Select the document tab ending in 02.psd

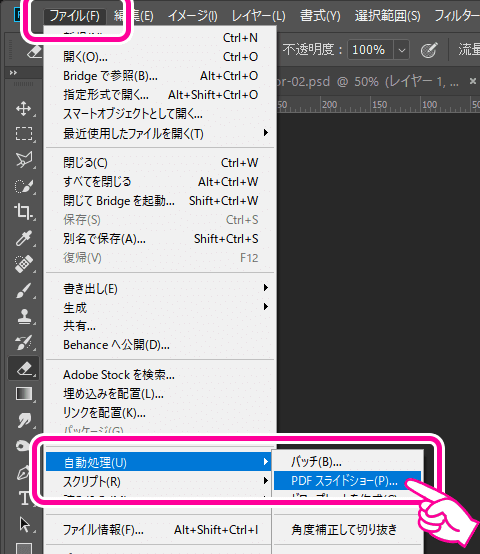coord(367,82)
